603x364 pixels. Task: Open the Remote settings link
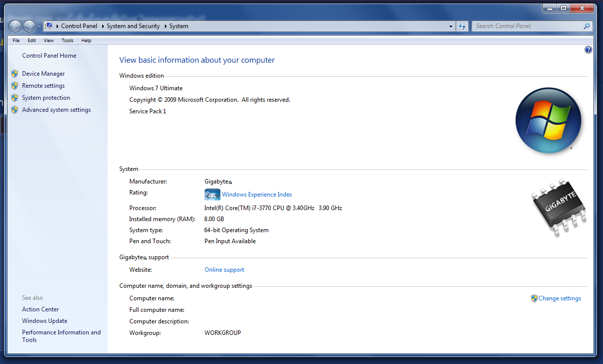(44, 86)
